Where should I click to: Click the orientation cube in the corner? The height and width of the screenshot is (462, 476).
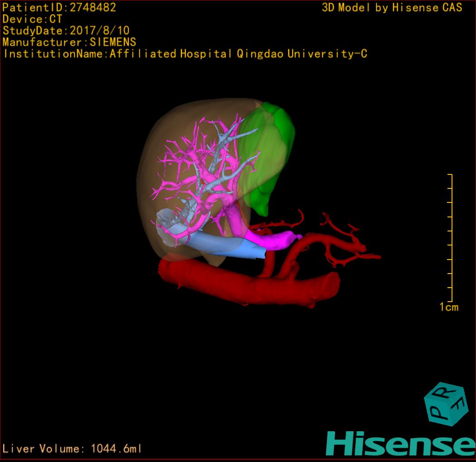(x=446, y=404)
